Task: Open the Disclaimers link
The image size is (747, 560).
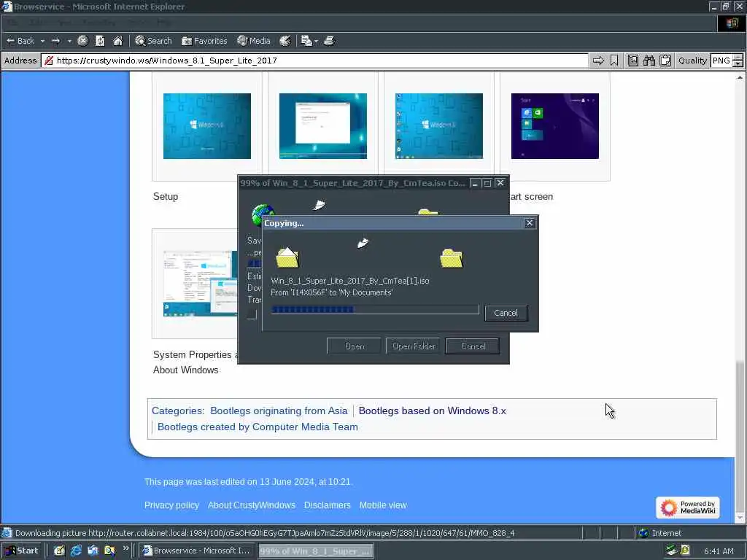Action: [328, 505]
